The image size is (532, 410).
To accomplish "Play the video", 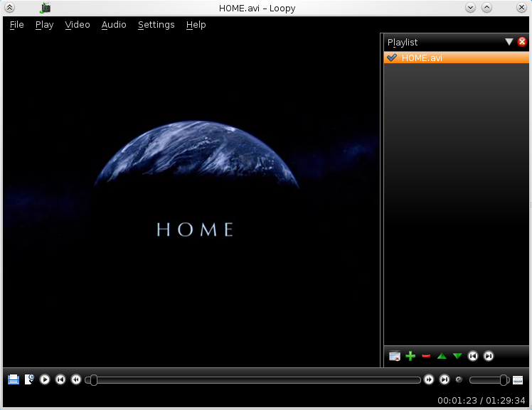I will 44,379.
